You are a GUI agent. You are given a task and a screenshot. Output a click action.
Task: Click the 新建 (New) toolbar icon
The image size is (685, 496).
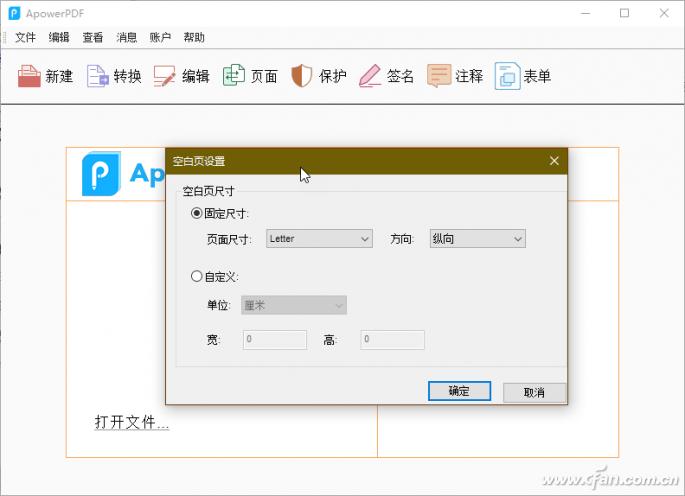click(x=30, y=76)
